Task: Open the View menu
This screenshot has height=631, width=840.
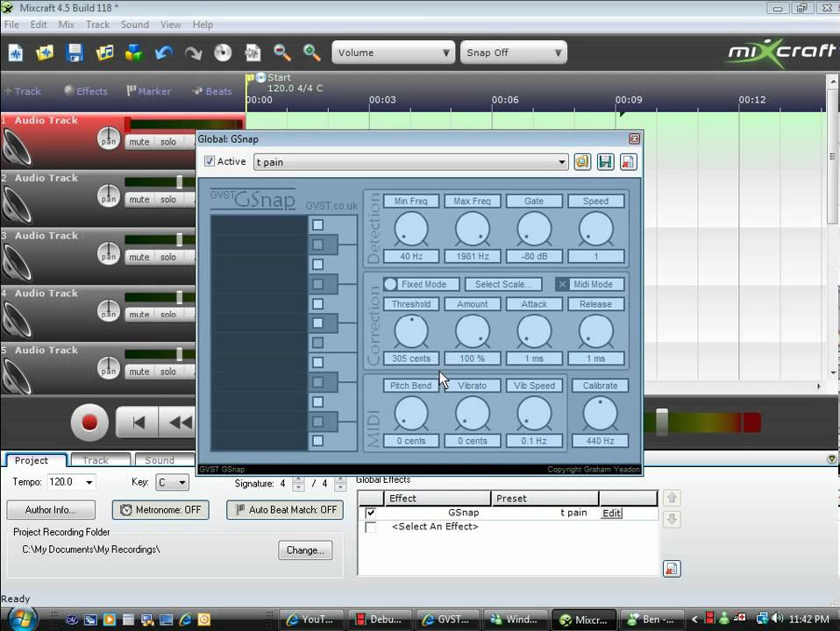Action: tap(170, 25)
